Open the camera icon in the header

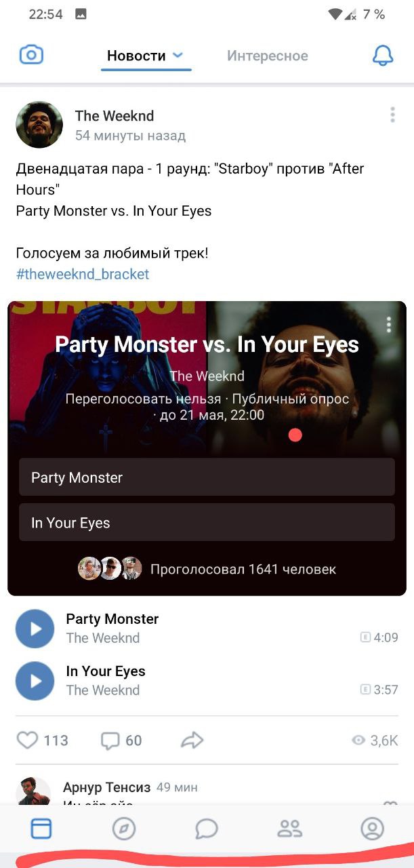tap(31, 55)
